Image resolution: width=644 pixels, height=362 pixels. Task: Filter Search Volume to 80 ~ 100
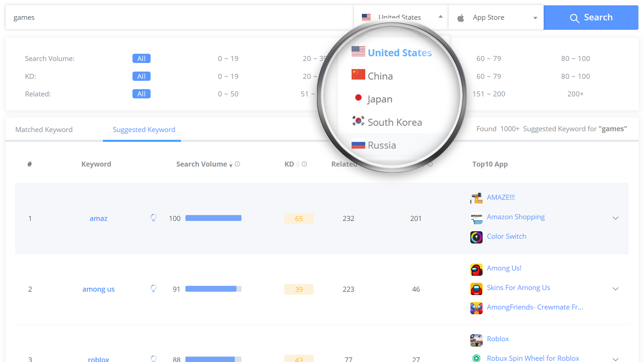tap(576, 58)
